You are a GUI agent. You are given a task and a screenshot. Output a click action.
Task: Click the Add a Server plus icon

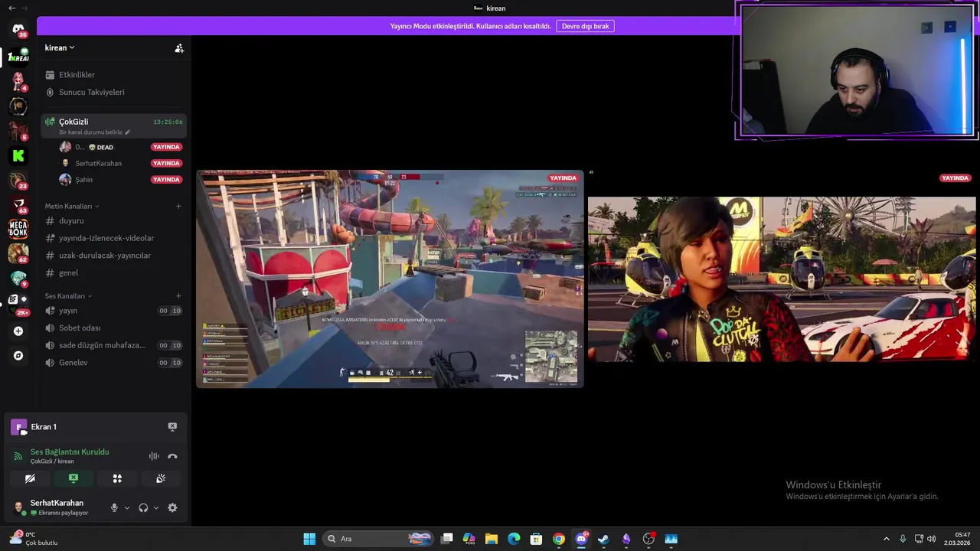18,331
